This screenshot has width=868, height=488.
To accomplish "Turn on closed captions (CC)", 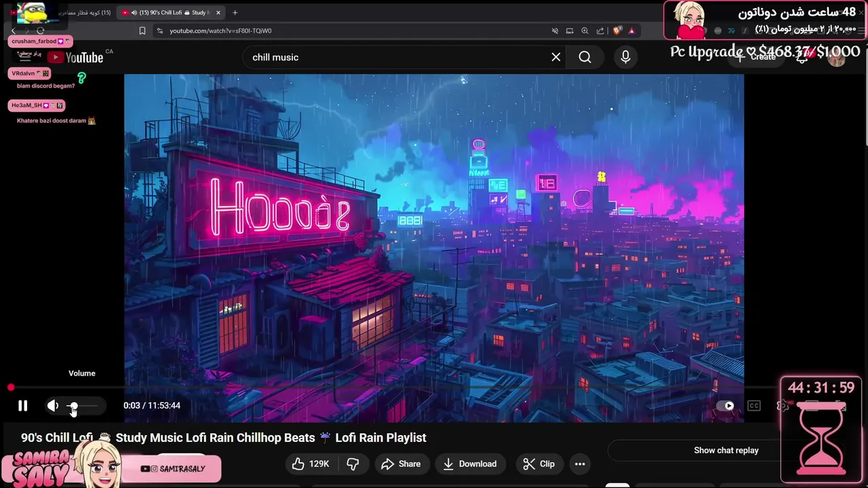I will coord(754,405).
